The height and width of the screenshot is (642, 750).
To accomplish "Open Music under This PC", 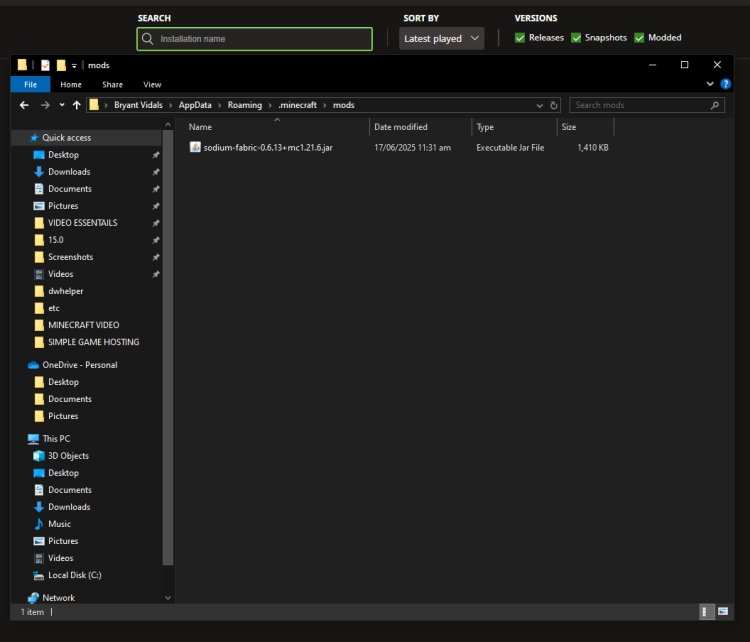I will click(x=59, y=524).
